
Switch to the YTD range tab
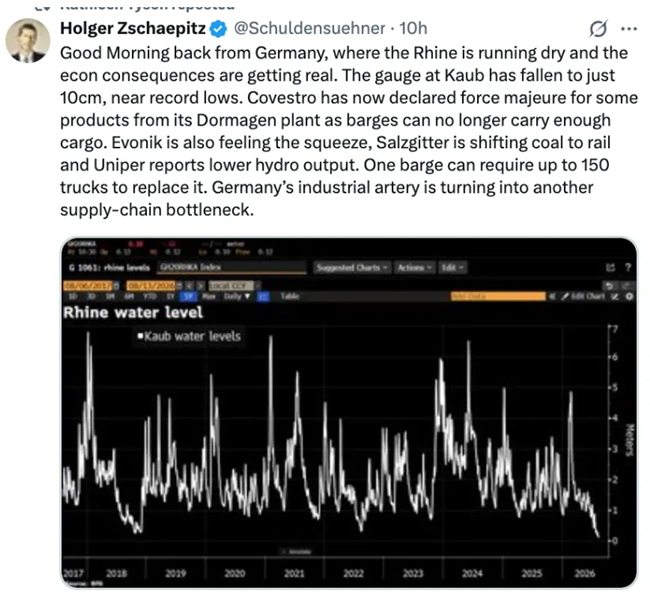click(148, 296)
